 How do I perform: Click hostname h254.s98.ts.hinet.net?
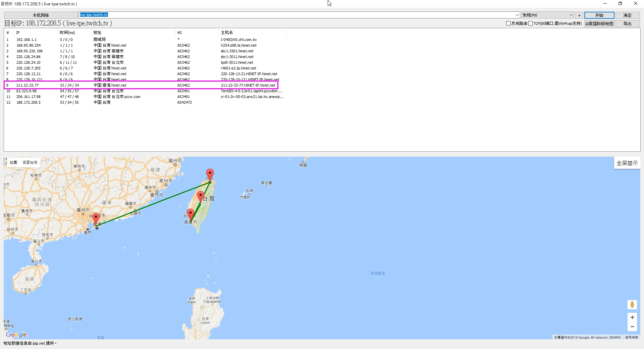[238, 45]
